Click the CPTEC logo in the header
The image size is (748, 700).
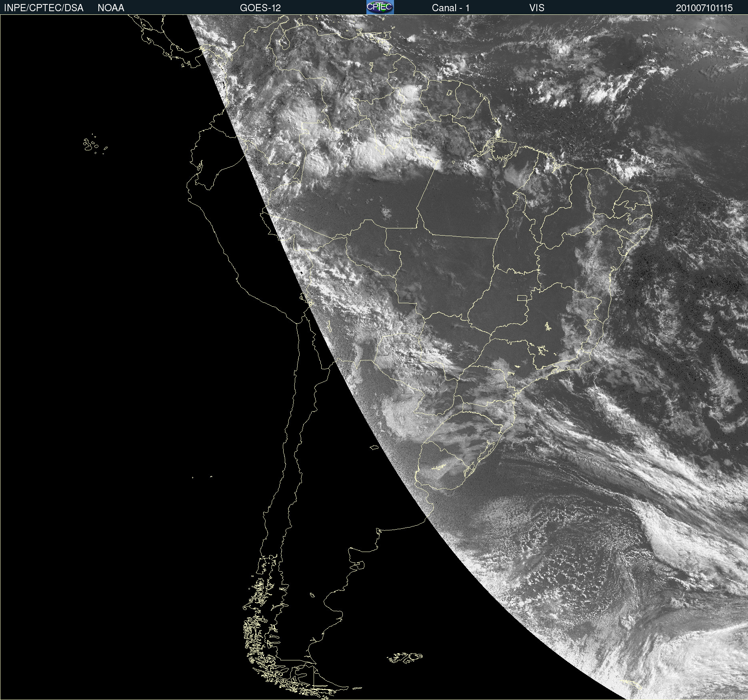tap(380, 7)
